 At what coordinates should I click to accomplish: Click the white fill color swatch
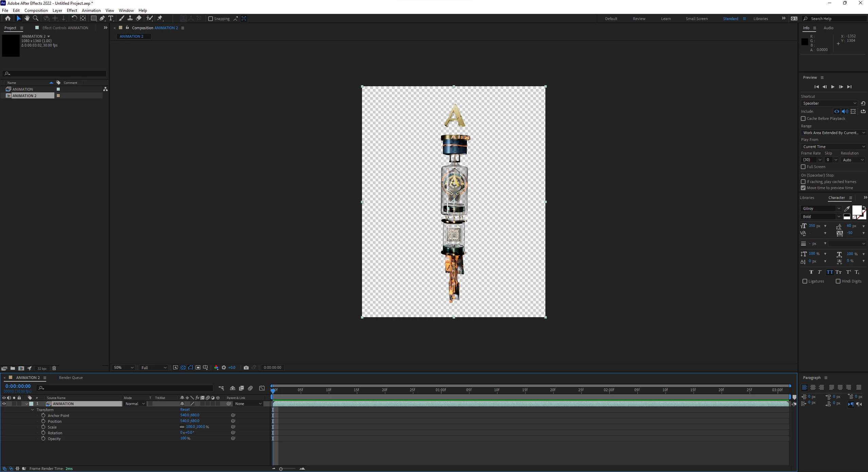click(856, 210)
